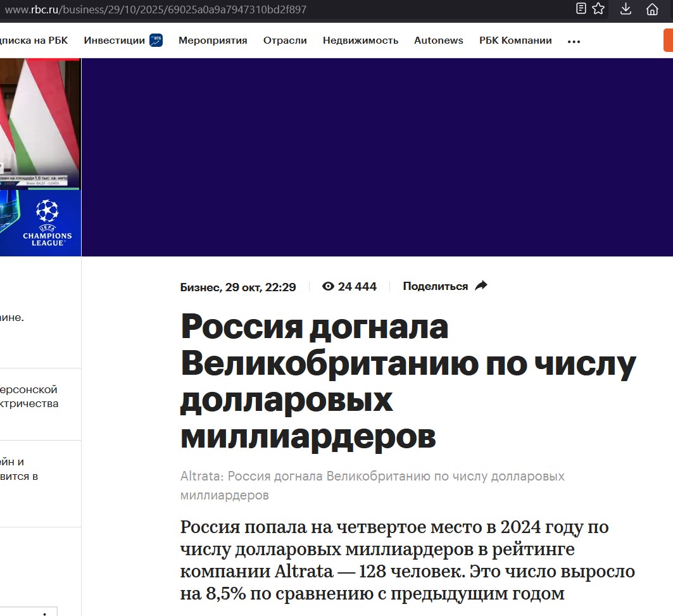The width and height of the screenshot is (673, 616).
Task: Open РБК Компании link
Action: pyautogui.click(x=515, y=41)
